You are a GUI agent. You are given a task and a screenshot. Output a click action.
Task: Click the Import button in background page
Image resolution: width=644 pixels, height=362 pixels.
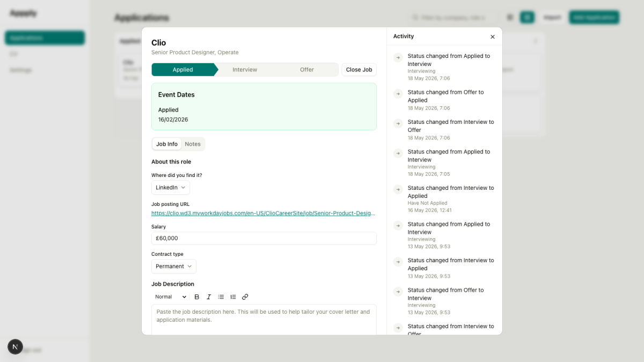552,17
